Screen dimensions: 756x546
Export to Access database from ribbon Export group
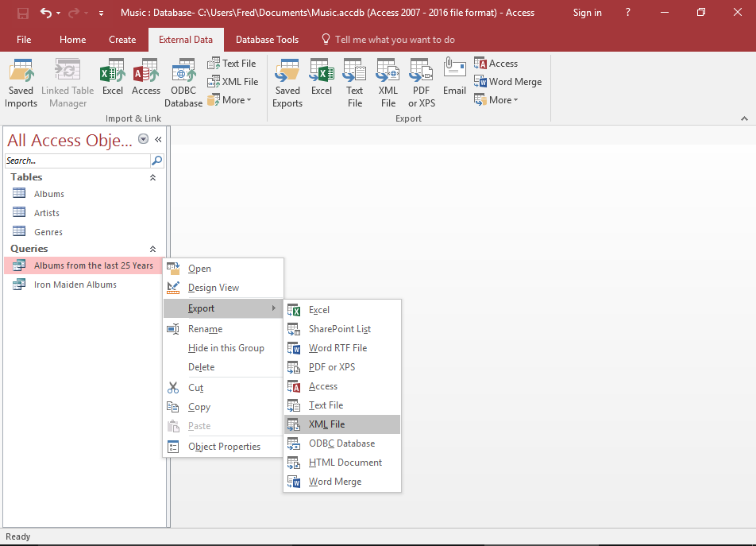click(496, 64)
